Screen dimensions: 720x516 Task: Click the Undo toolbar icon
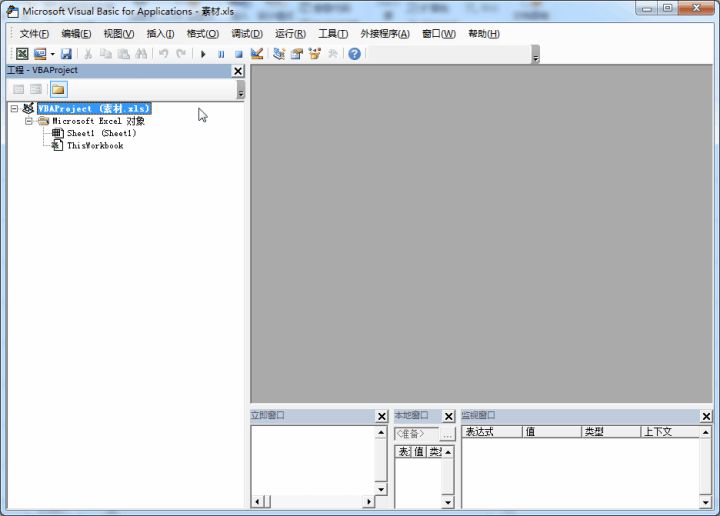point(163,54)
